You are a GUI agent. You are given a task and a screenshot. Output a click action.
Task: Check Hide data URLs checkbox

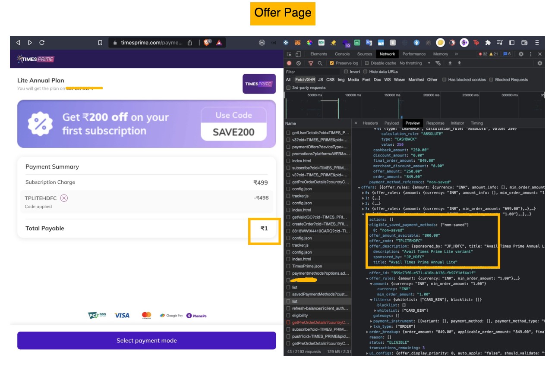pyautogui.click(x=365, y=72)
